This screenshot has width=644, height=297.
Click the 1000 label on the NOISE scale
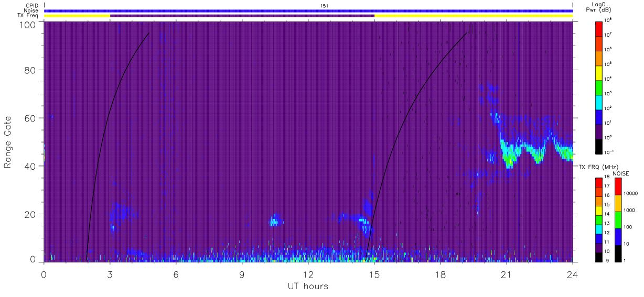coord(629,211)
